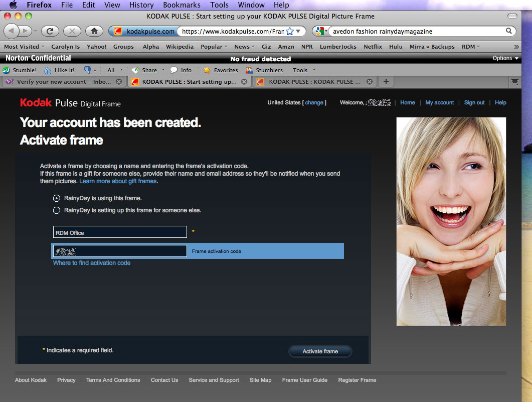Open StumbleUpon Favorites star
This screenshot has height=402, width=532.
(207, 70)
